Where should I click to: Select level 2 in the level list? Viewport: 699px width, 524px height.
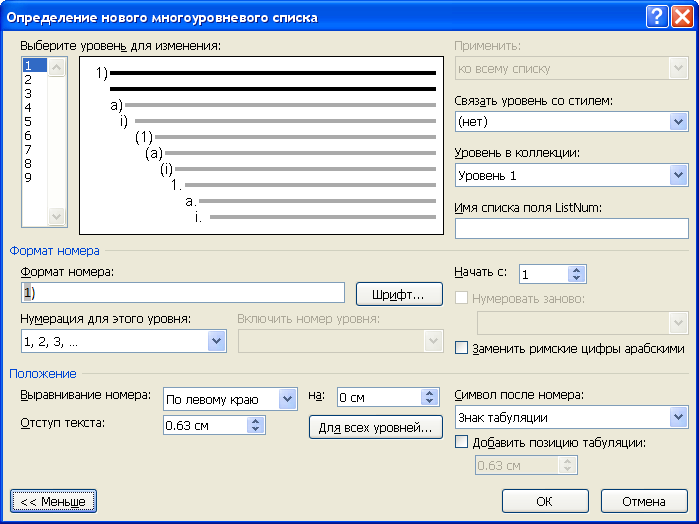[x=35, y=80]
